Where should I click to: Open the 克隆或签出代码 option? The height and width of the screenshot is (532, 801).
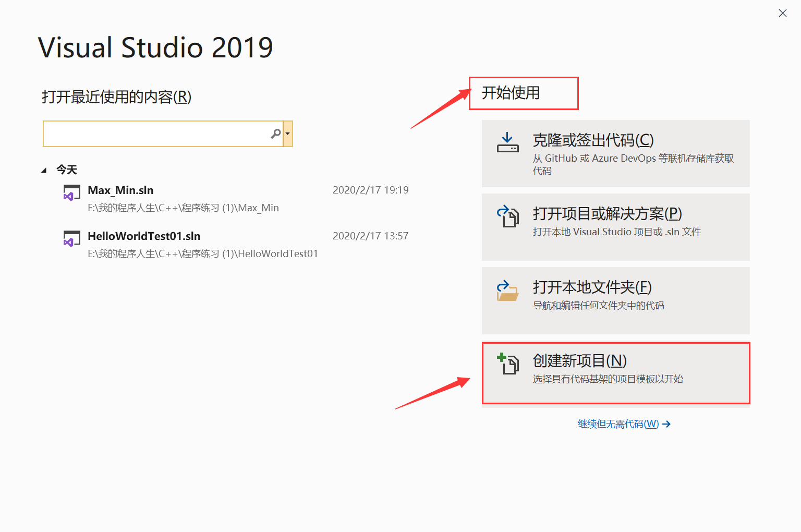615,153
